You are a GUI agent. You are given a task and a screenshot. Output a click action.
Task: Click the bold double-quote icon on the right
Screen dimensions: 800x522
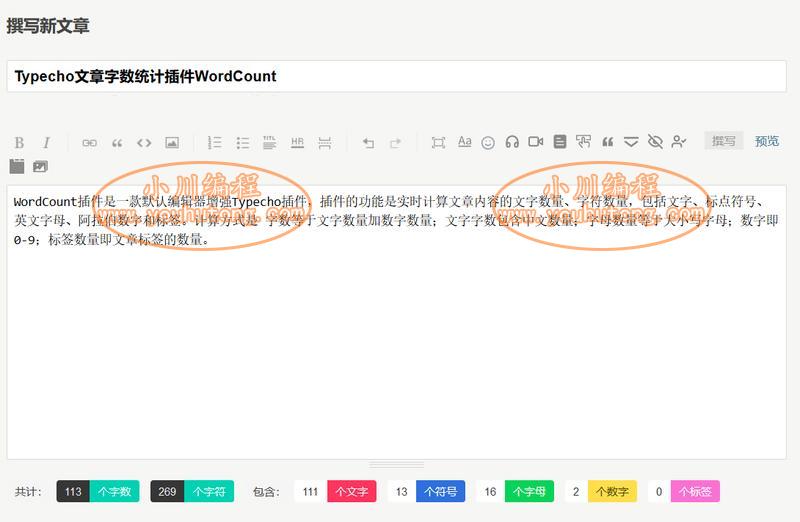[607, 142]
